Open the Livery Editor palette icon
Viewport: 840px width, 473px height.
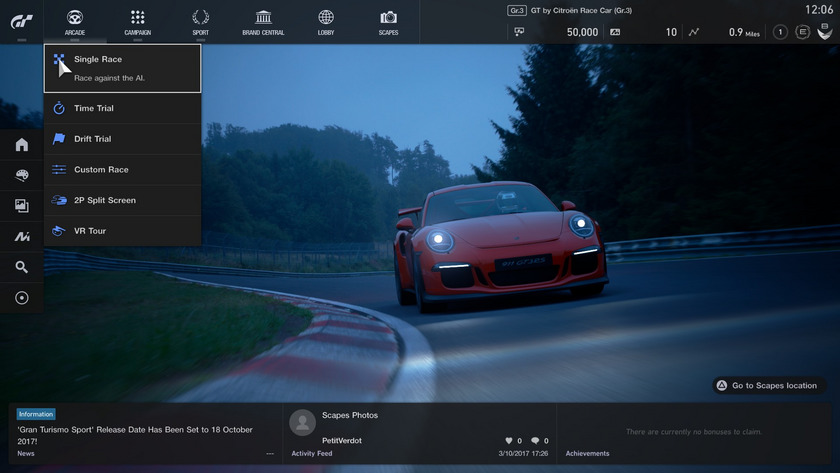coord(21,175)
